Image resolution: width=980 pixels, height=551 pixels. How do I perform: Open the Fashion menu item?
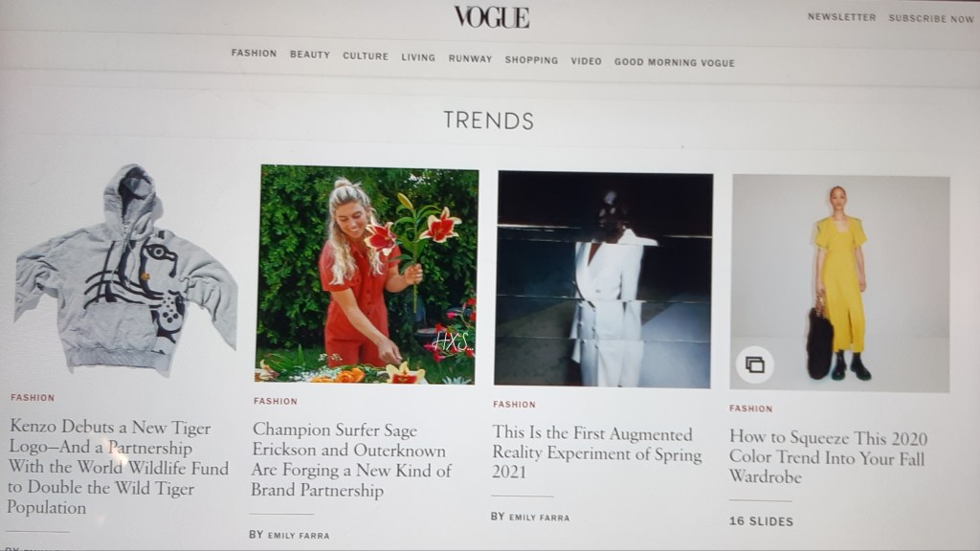(x=254, y=54)
